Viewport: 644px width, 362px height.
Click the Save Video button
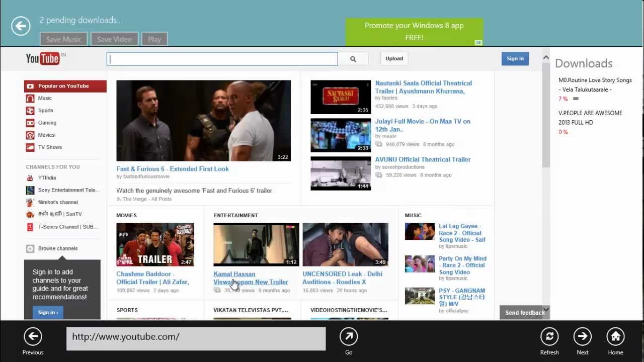coord(114,39)
